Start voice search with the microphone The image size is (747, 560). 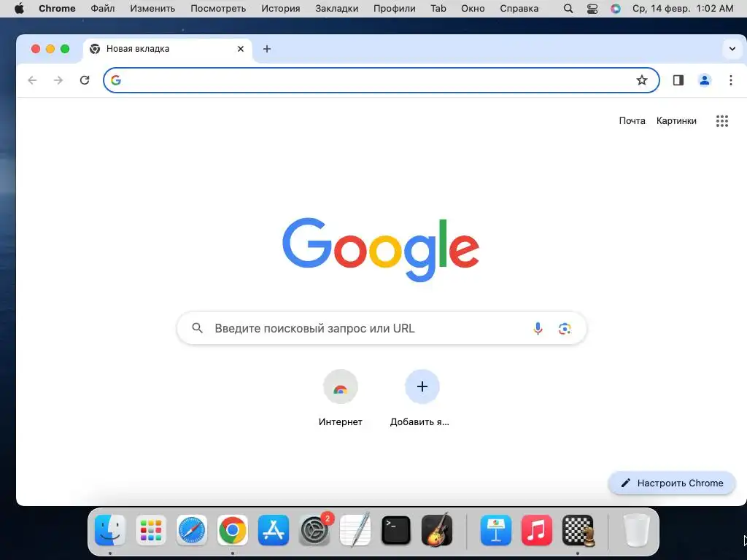coord(538,329)
